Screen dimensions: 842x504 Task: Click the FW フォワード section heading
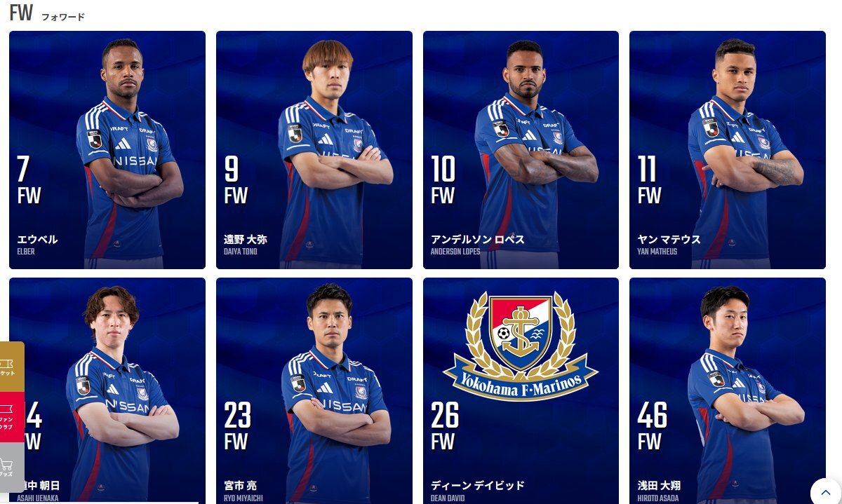point(47,13)
